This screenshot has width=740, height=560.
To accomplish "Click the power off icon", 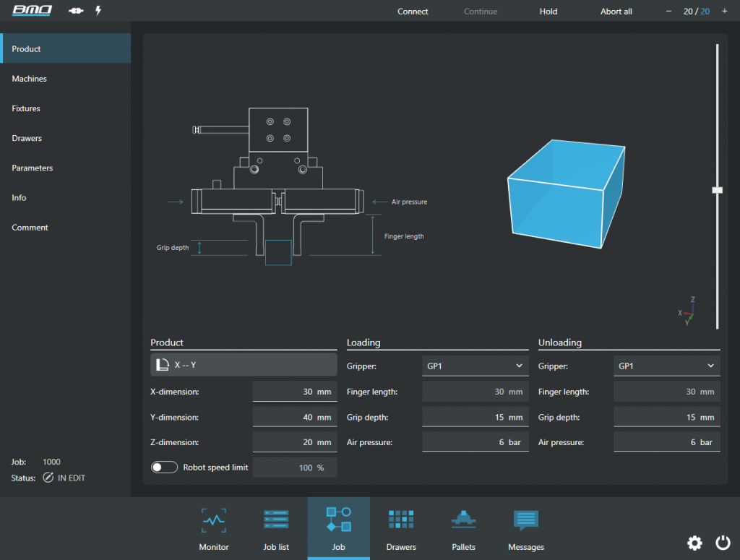I will point(723,543).
